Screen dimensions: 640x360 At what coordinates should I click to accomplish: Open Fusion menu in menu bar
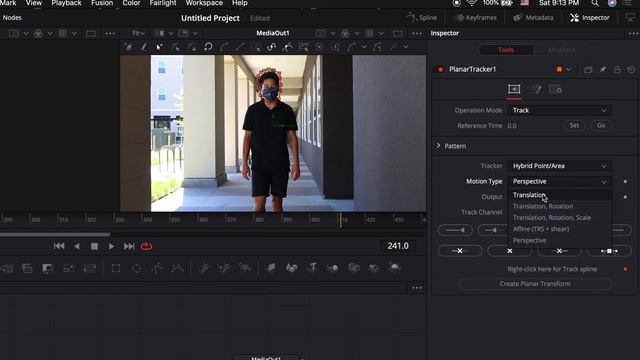(102, 3)
